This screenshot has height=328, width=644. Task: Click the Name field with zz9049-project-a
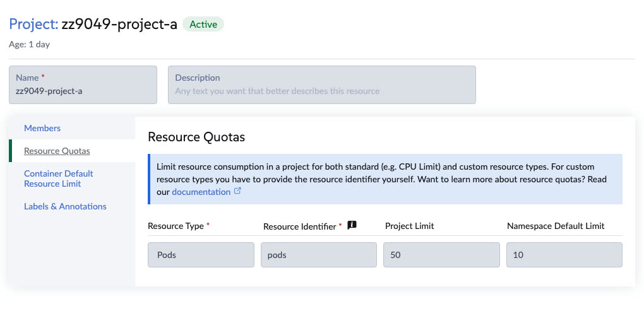[83, 85]
